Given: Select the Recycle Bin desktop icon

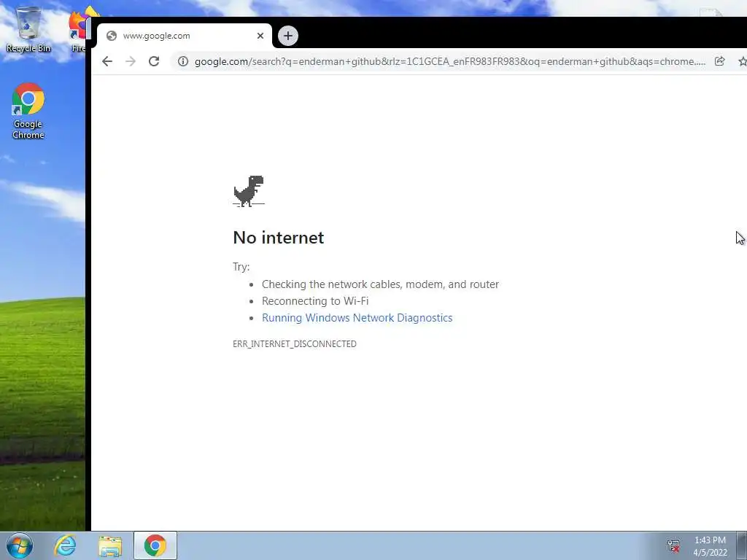Looking at the screenshot, I should tap(28, 29).
